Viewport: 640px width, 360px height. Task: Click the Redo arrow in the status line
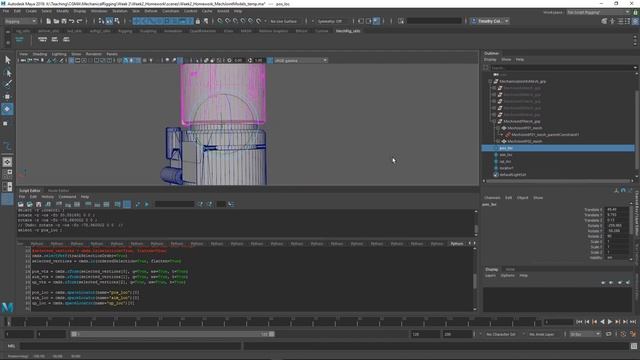[80, 21]
